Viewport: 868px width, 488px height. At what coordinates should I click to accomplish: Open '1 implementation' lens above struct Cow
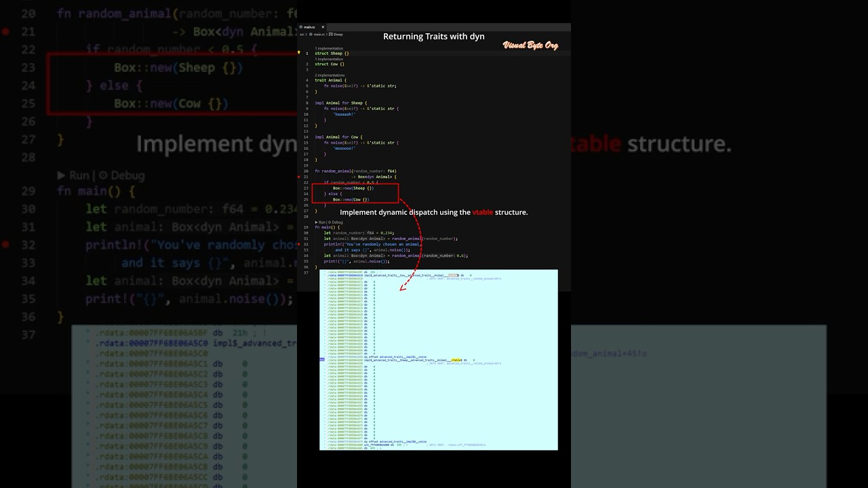pos(329,59)
